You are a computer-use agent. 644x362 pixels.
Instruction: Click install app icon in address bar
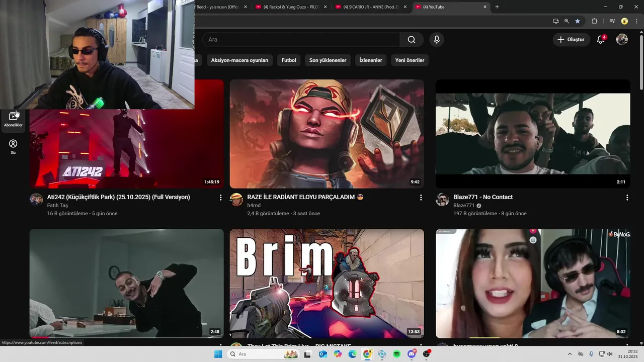click(x=556, y=21)
